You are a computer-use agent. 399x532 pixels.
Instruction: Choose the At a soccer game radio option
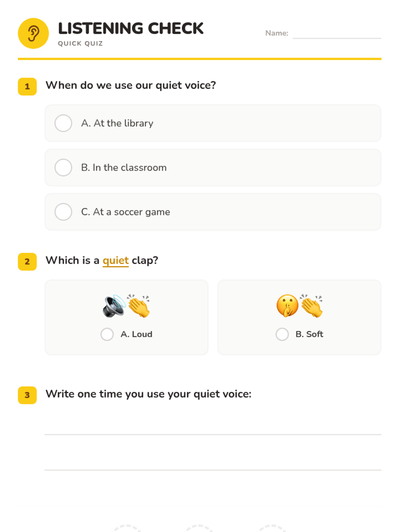point(63,212)
